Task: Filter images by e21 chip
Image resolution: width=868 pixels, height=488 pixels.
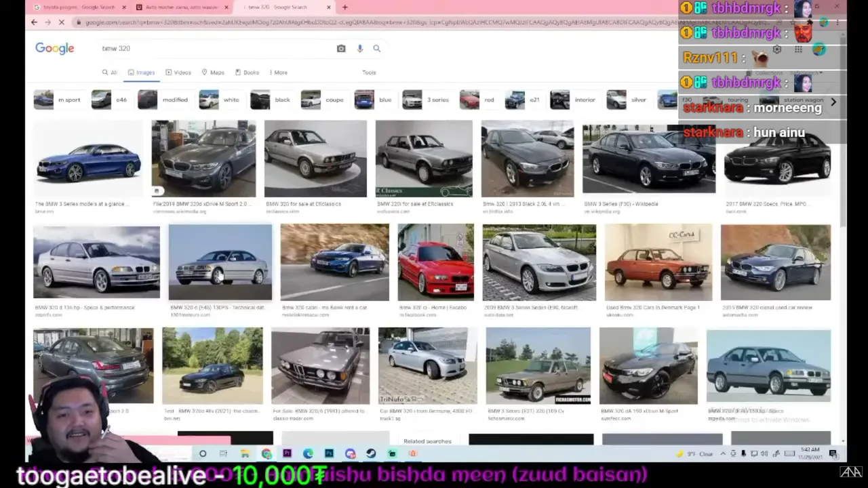Action: tap(523, 100)
